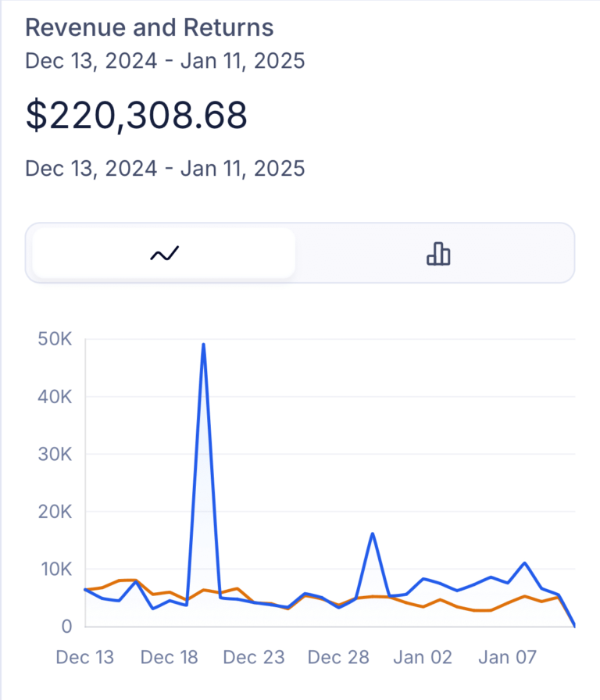Click the Dec 23 x-axis label
Viewport: 600px width, 700px height.
point(254,657)
